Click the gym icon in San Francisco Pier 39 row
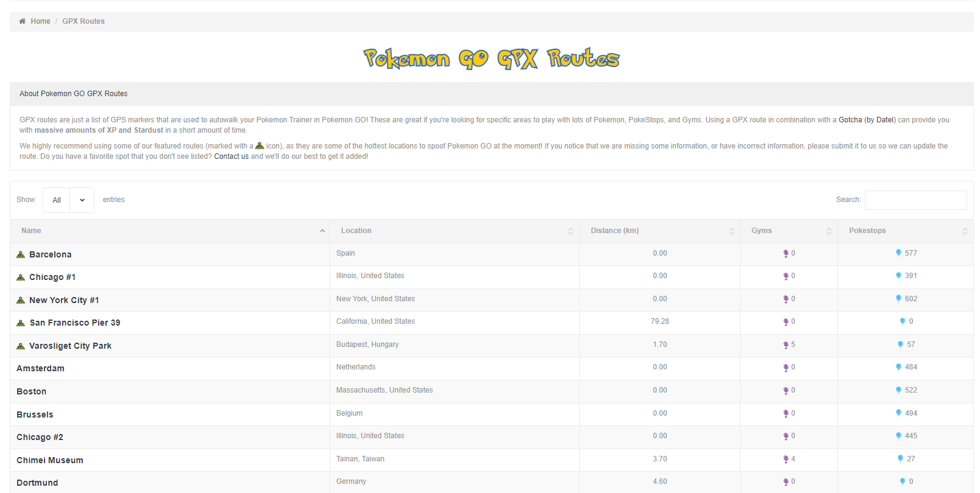Viewport: 980px width, 493px height. pos(786,321)
